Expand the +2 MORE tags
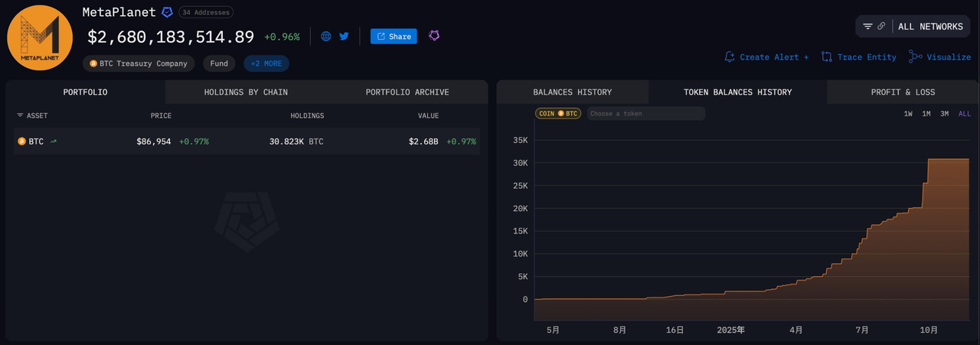This screenshot has width=980, height=345. 266,63
